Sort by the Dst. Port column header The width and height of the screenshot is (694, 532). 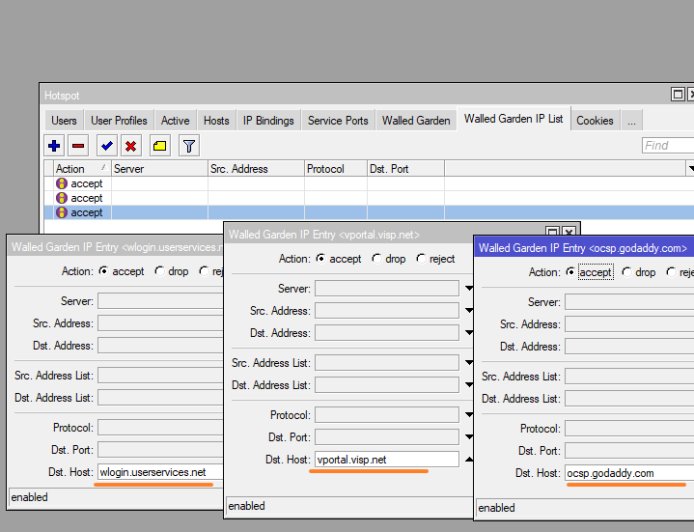click(405, 169)
